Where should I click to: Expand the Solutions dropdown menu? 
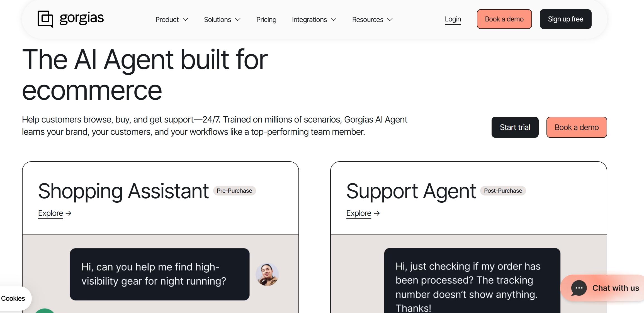[222, 19]
